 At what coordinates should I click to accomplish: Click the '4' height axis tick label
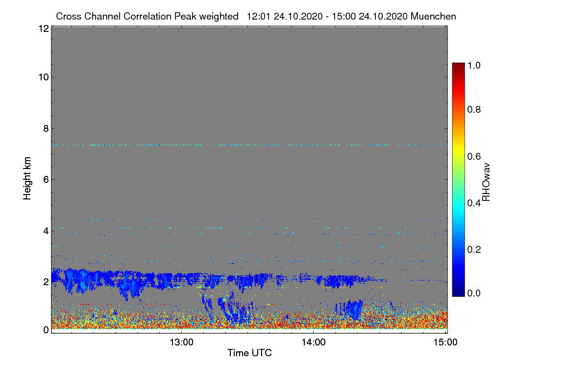pyautogui.click(x=46, y=230)
